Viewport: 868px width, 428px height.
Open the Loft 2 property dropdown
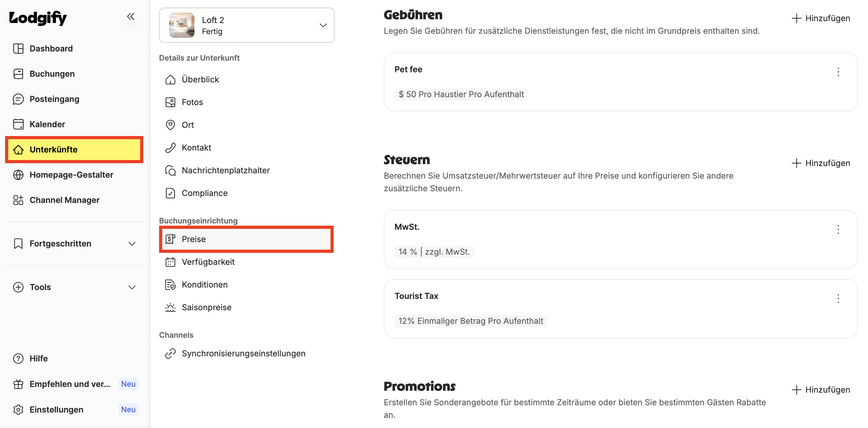point(247,25)
